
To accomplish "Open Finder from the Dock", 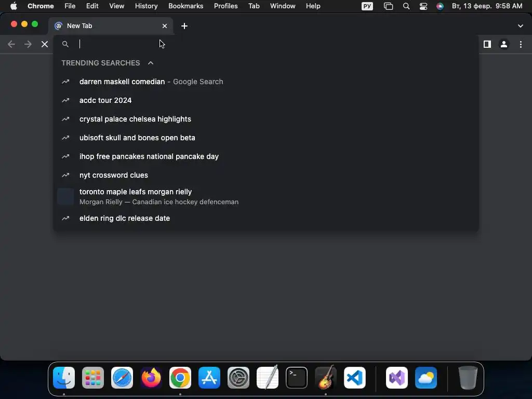I will (x=64, y=378).
